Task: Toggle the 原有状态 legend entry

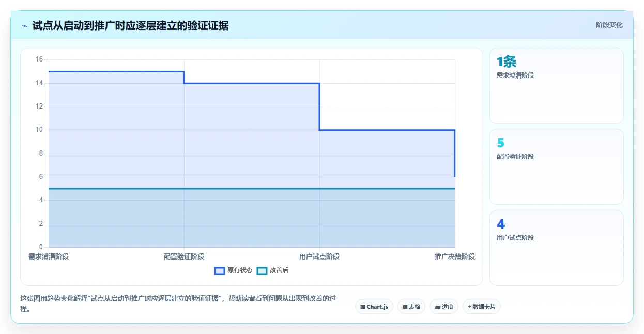Action: click(234, 270)
